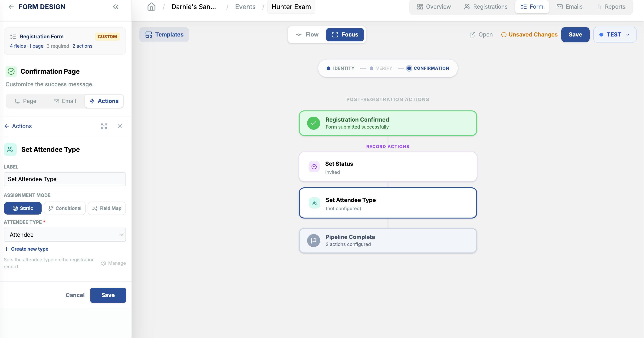The image size is (644, 338).
Task: Go to the Reports tab
Action: (x=610, y=7)
